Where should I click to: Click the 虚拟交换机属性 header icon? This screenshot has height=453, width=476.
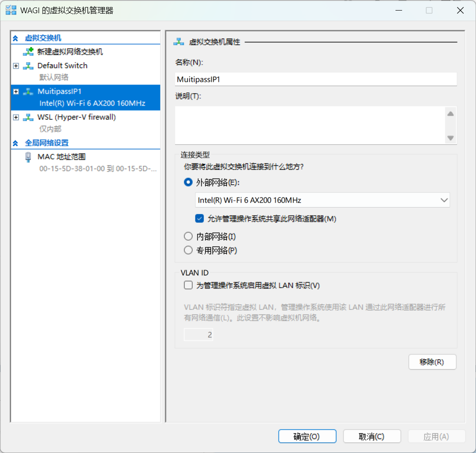[x=179, y=42]
